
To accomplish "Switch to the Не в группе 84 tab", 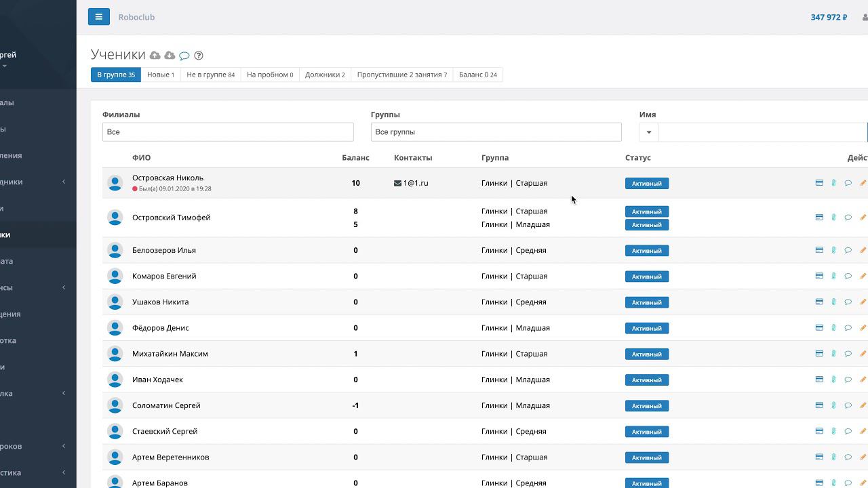I will pos(211,75).
